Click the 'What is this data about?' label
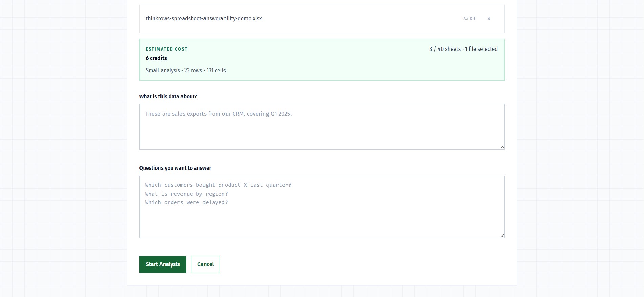 (x=168, y=97)
